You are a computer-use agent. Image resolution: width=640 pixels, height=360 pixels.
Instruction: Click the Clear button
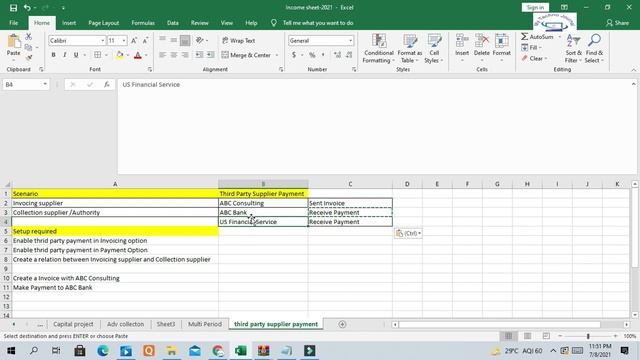[533, 58]
